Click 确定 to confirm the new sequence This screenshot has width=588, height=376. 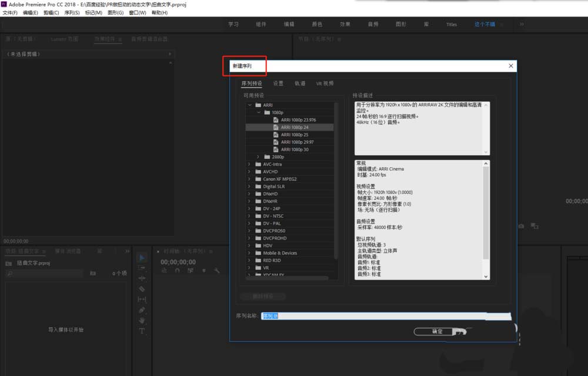(x=437, y=331)
